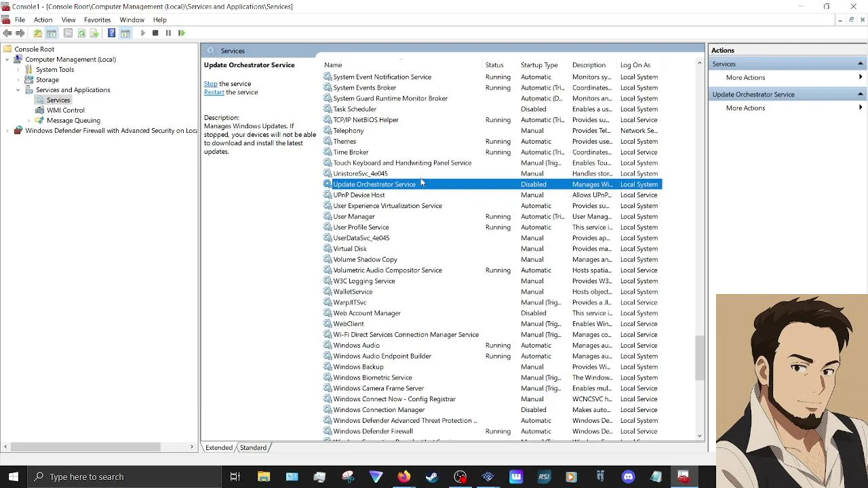868x488 pixels.
Task: Collapse the Services and Applications node
Action: pos(18,90)
